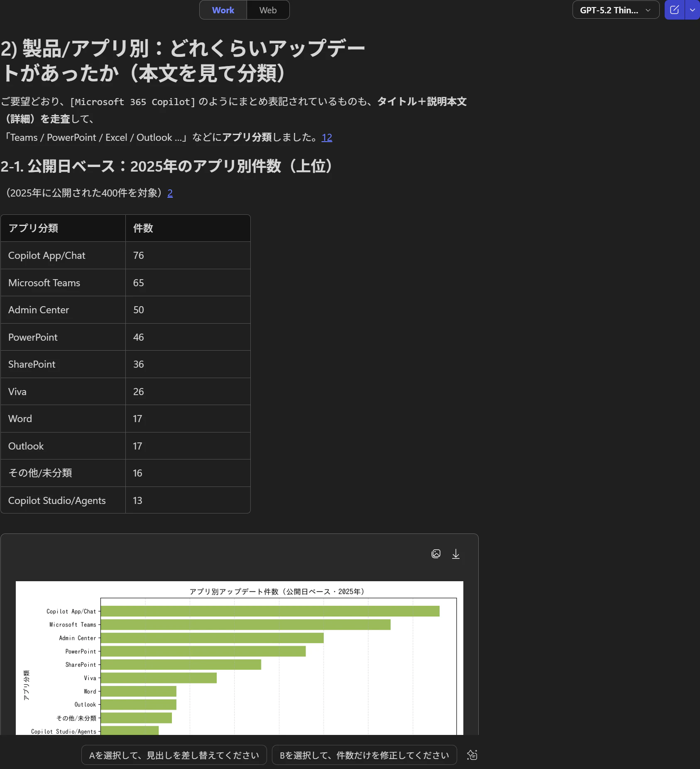Select the '件数' table header
The width and height of the screenshot is (700, 769).
tap(188, 228)
